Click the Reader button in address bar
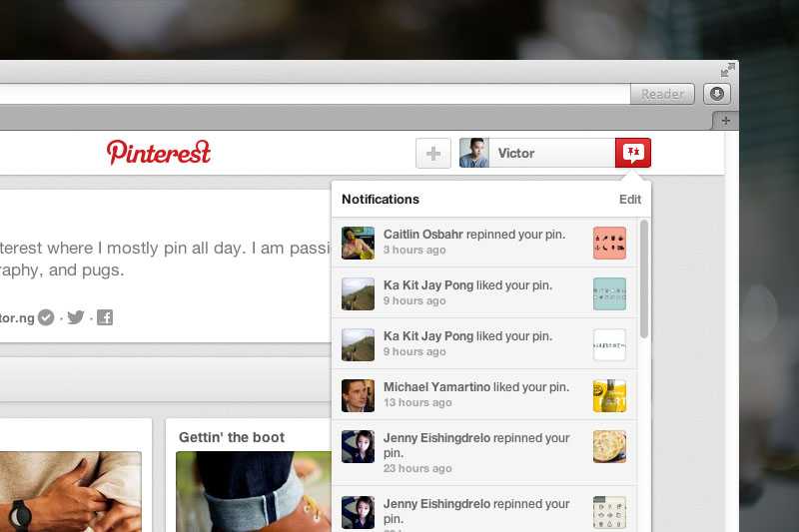The image size is (799, 532). tap(662, 94)
